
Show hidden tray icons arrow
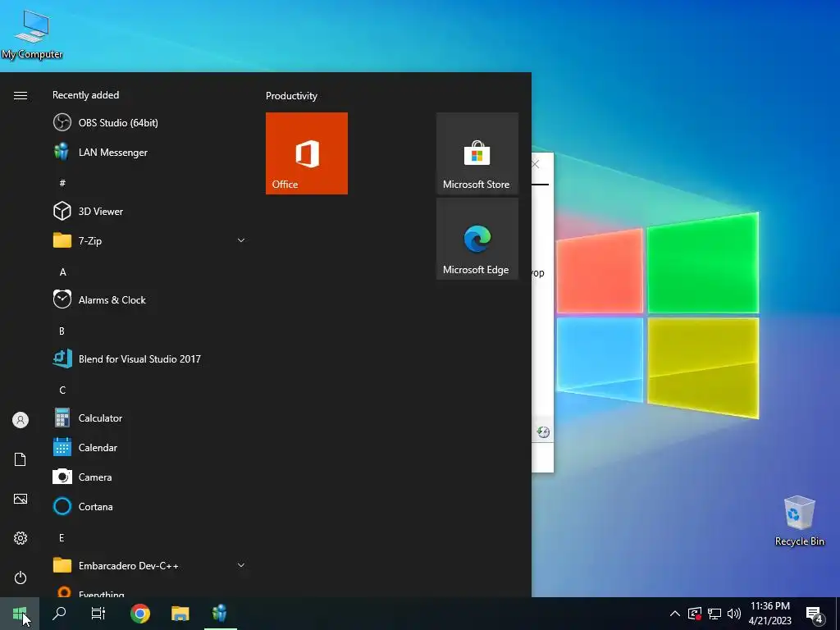(675, 614)
